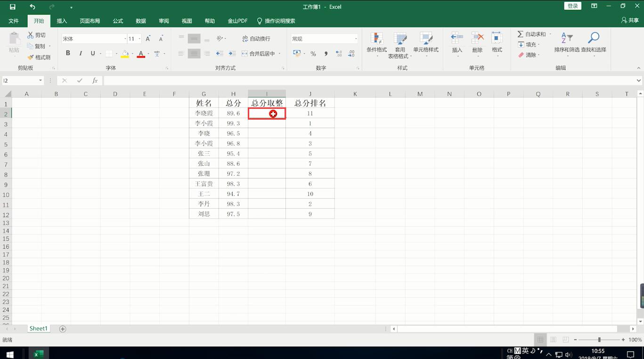Apply the yellow fill color bucket
Viewport: 644px width, 359px height.
point(125,54)
